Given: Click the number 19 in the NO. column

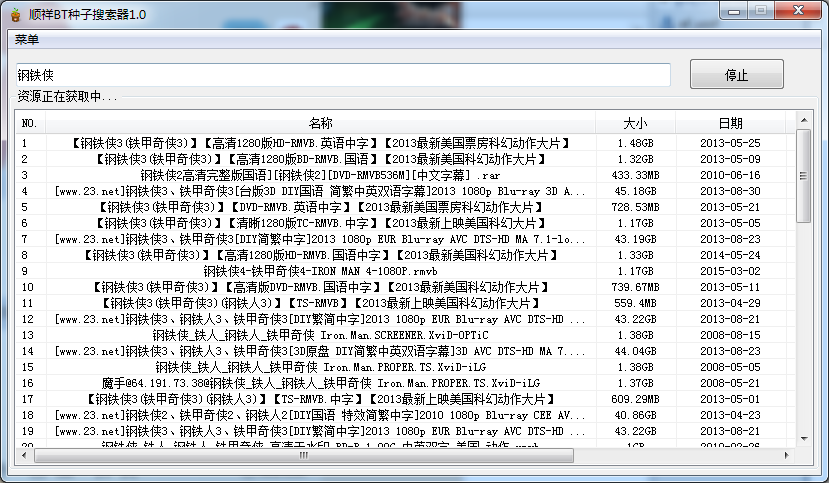Looking at the screenshot, I should tap(27, 431).
